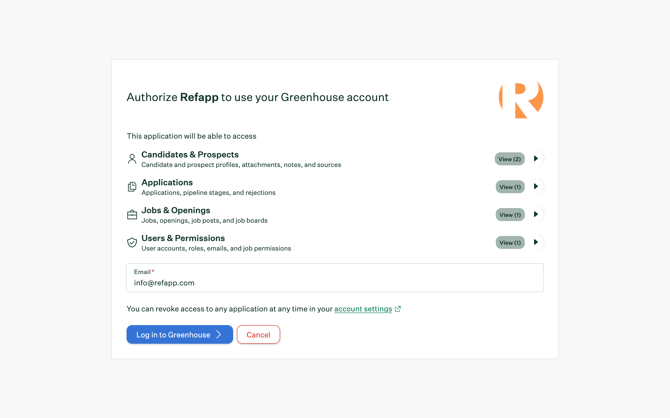The width and height of the screenshot is (670, 418).
Task: Click the Candidates & Prospects person icon
Action: point(132,159)
